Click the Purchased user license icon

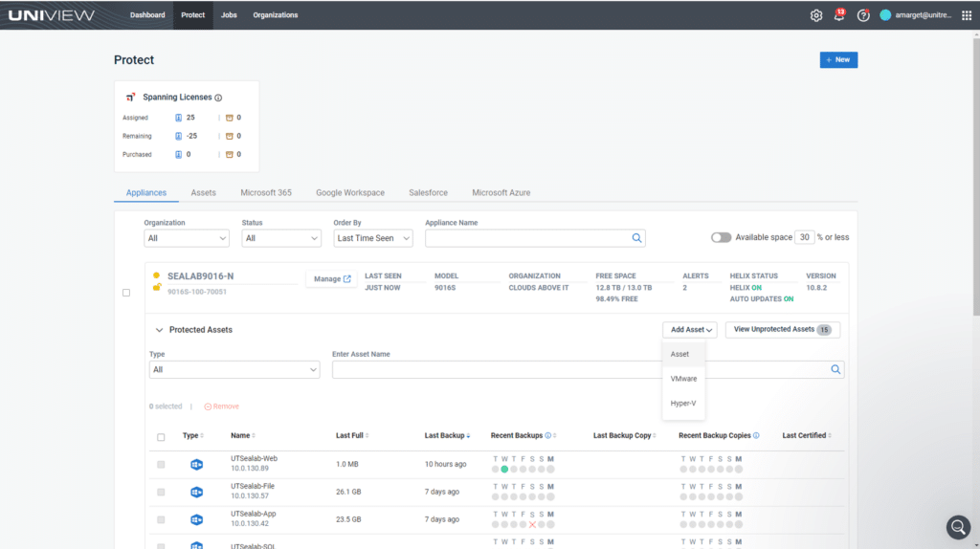click(x=178, y=154)
